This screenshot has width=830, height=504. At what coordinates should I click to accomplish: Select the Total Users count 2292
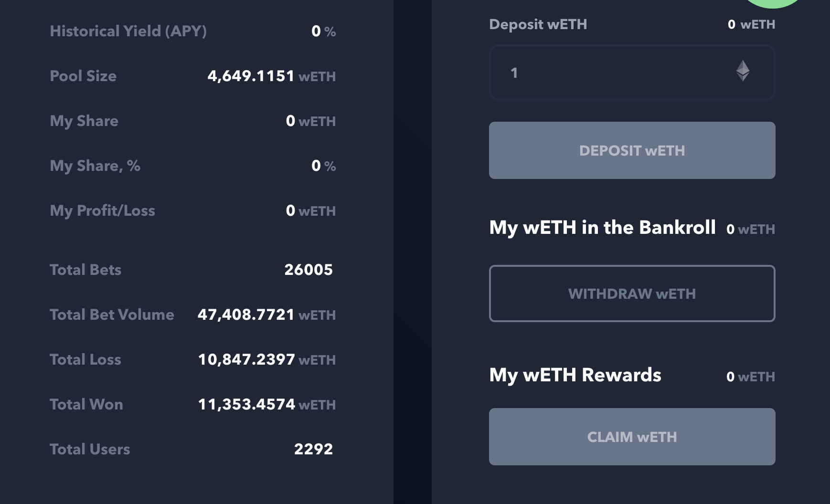coord(313,449)
